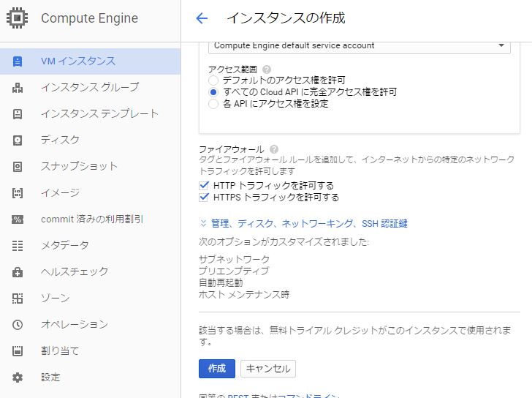Open 割り当て menu item
The height and width of the screenshot is (398, 532).
[x=91, y=350]
